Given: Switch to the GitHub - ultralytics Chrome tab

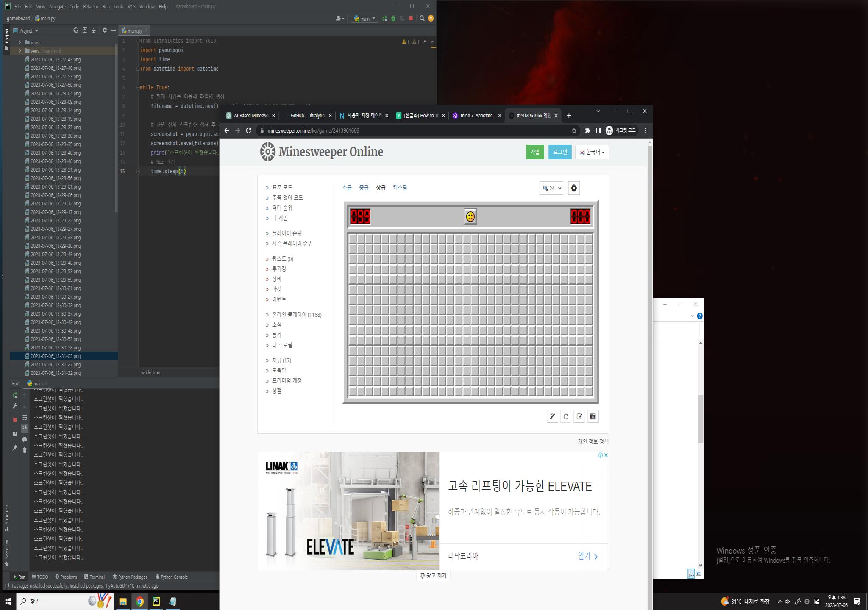Looking at the screenshot, I should [x=308, y=116].
